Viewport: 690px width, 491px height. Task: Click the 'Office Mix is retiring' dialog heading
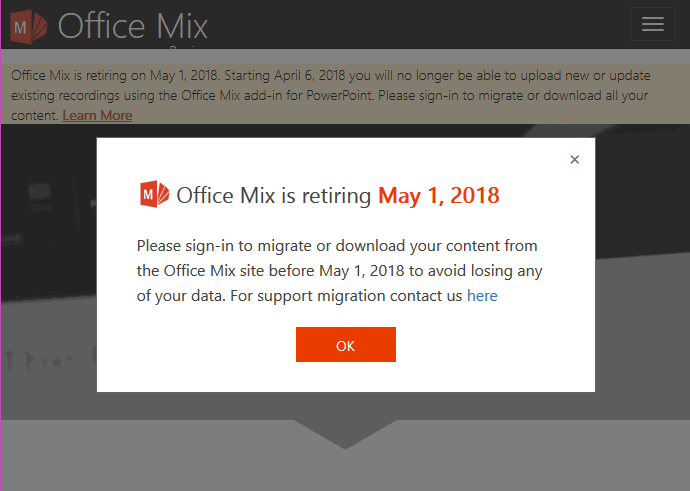click(274, 195)
